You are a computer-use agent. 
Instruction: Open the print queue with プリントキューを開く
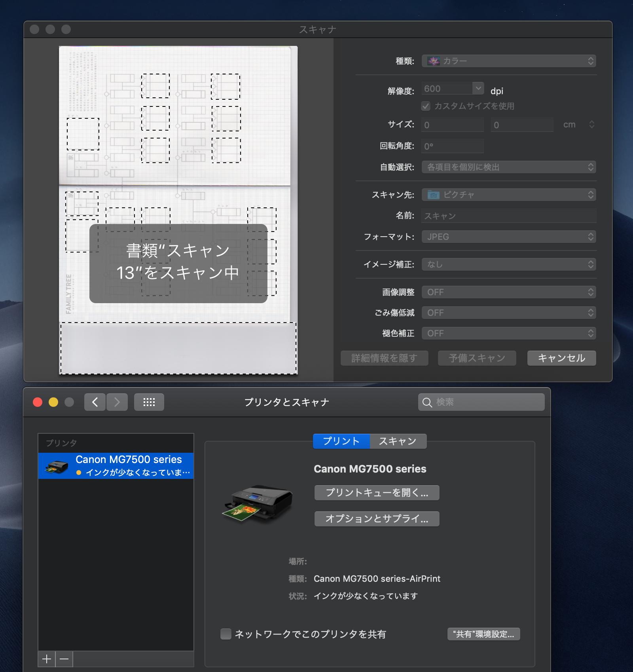click(377, 493)
